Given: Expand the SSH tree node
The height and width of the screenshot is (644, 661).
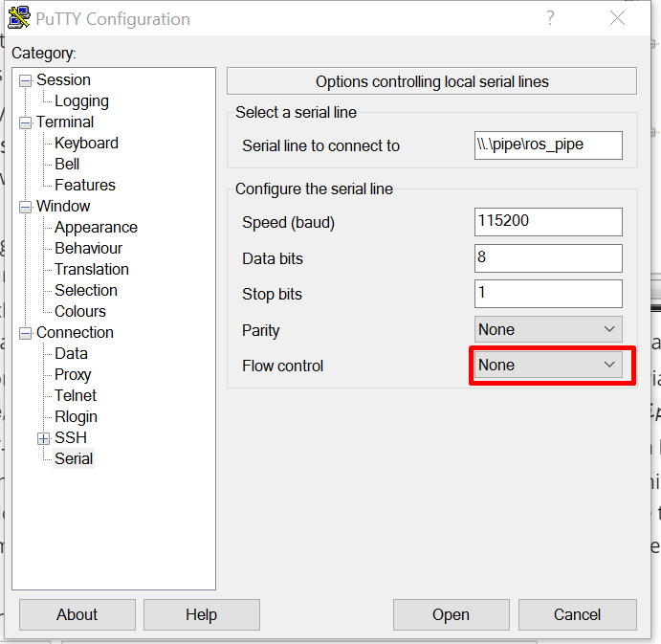Looking at the screenshot, I should (43, 438).
